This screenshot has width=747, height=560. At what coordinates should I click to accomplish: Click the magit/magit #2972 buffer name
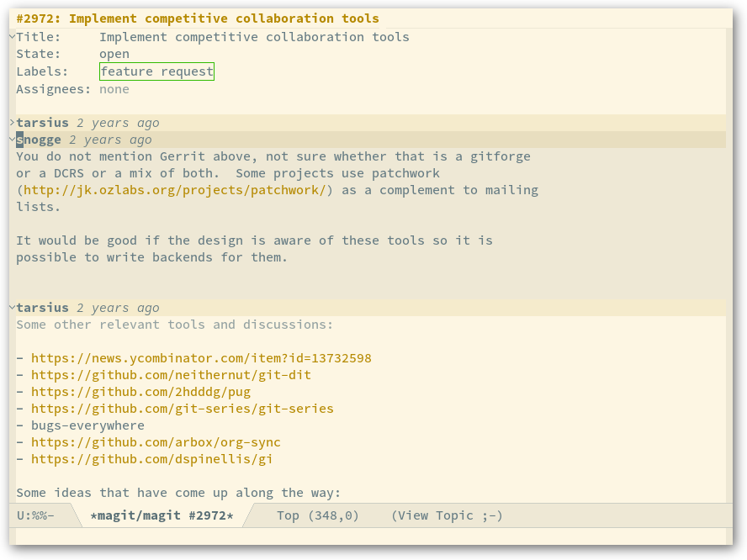pyautogui.click(x=162, y=515)
